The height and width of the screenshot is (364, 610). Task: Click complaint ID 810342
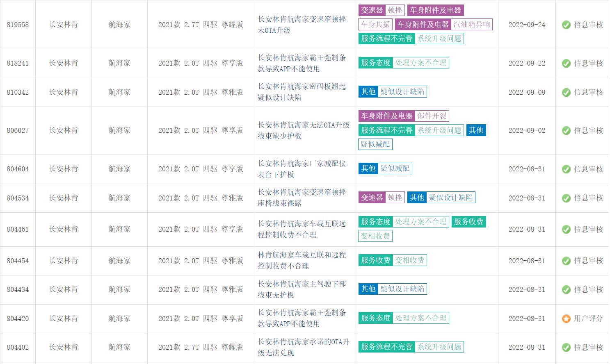tap(18, 92)
